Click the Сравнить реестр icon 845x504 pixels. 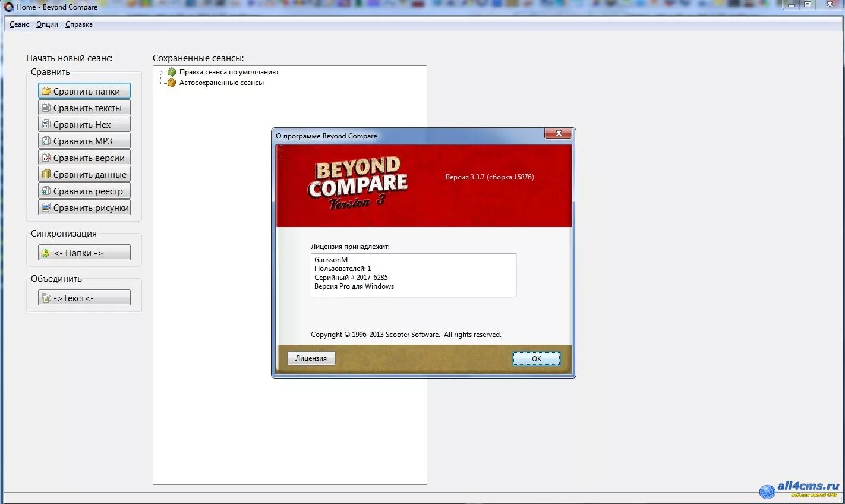pos(46,191)
